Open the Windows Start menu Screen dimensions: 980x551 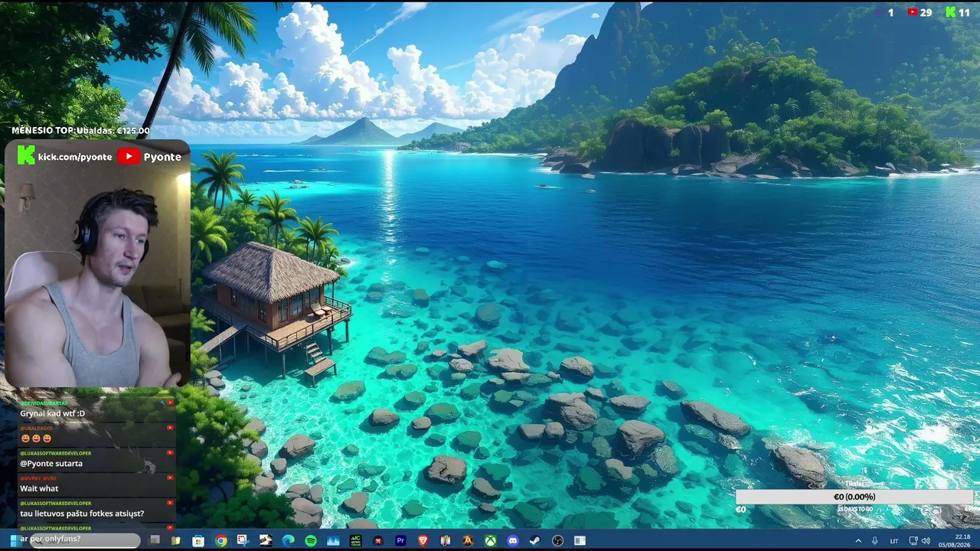coord(15,540)
